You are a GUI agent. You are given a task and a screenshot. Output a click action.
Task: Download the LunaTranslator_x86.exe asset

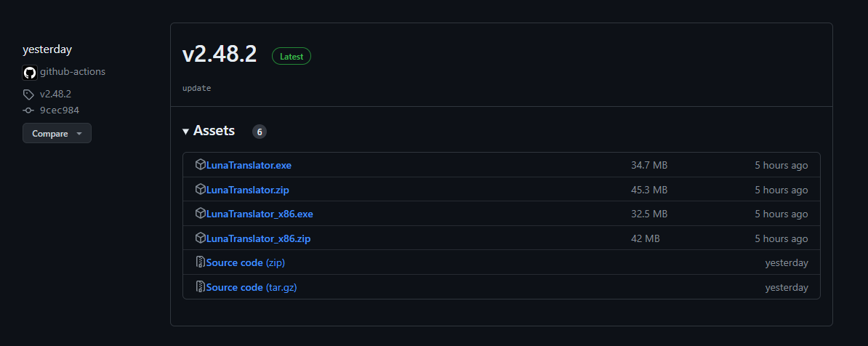pyautogui.click(x=260, y=214)
